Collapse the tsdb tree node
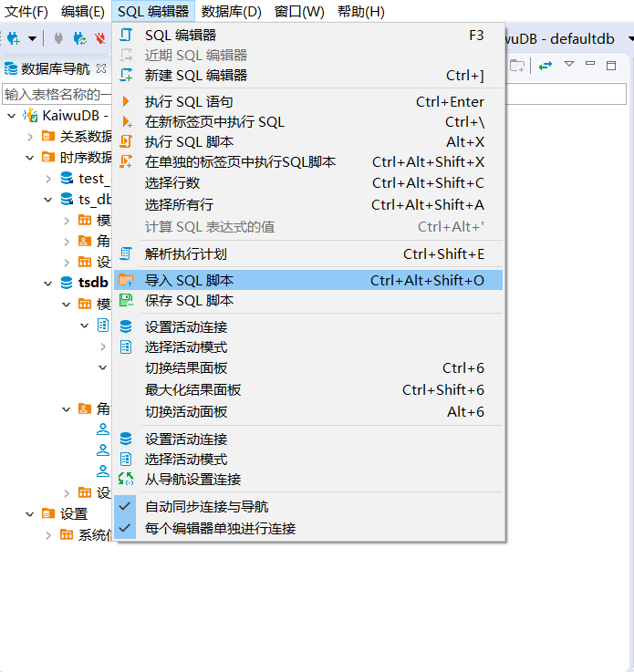Image resolution: width=634 pixels, height=672 pixels. pyautogui.click(x=48, y=283)
